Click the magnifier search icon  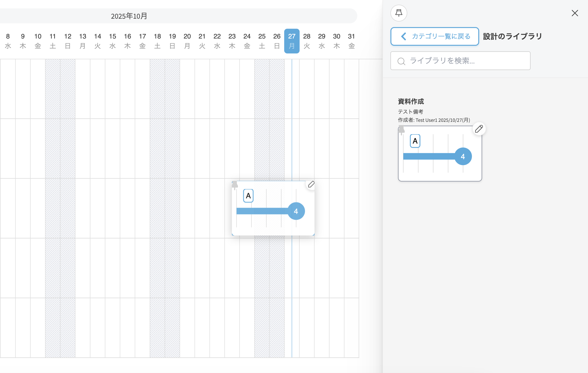point(401,61)
